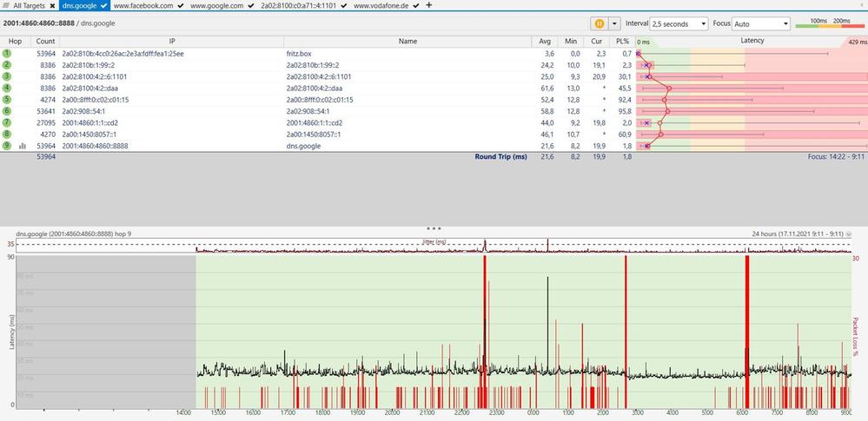Screen dimensions: 868x421
Task: Select hop 7 green circle icon
Action: click(7, 122)
